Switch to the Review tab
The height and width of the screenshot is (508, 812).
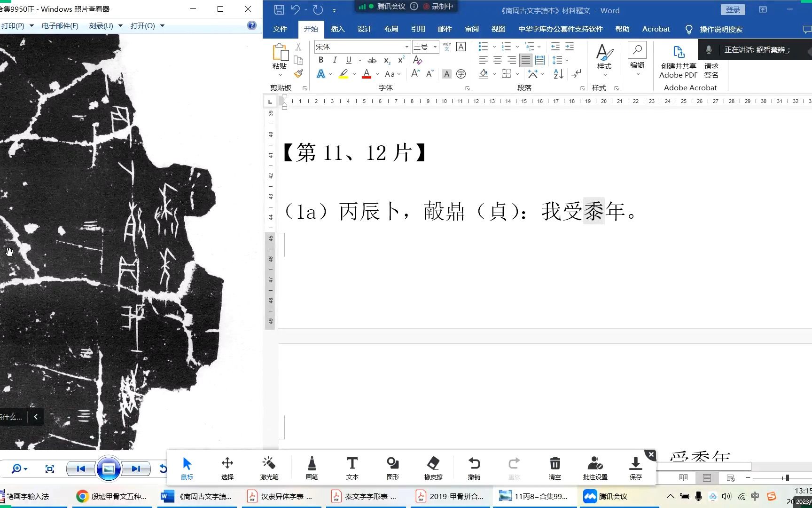click(x=472, y=29)
